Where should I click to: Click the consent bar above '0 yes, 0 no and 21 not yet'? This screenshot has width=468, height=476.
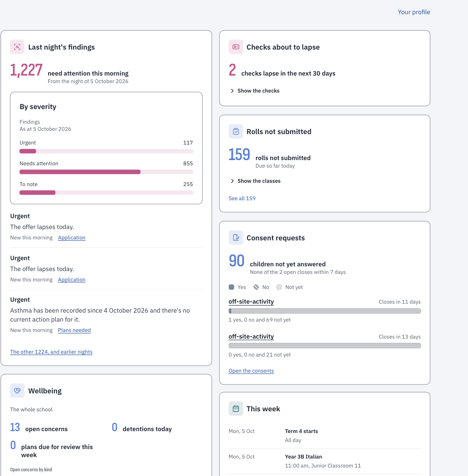[324, 346]
